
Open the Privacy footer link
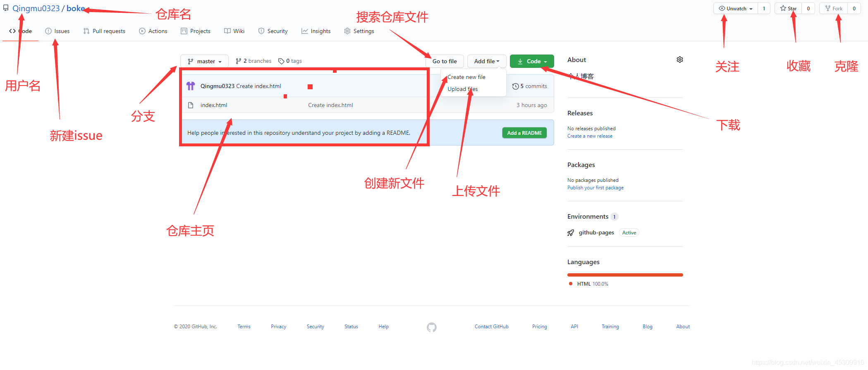(279, 327)
